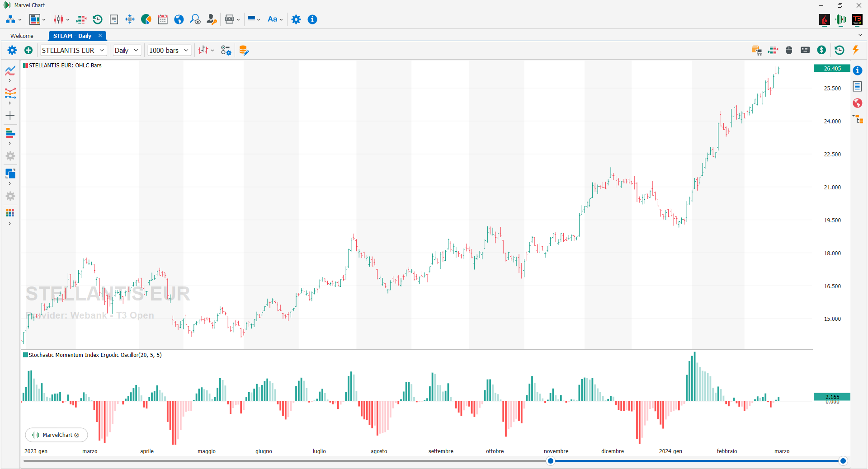Click the blue overlapping squares icon in left sidebar
868x469 pixels.
coord(10,174)
